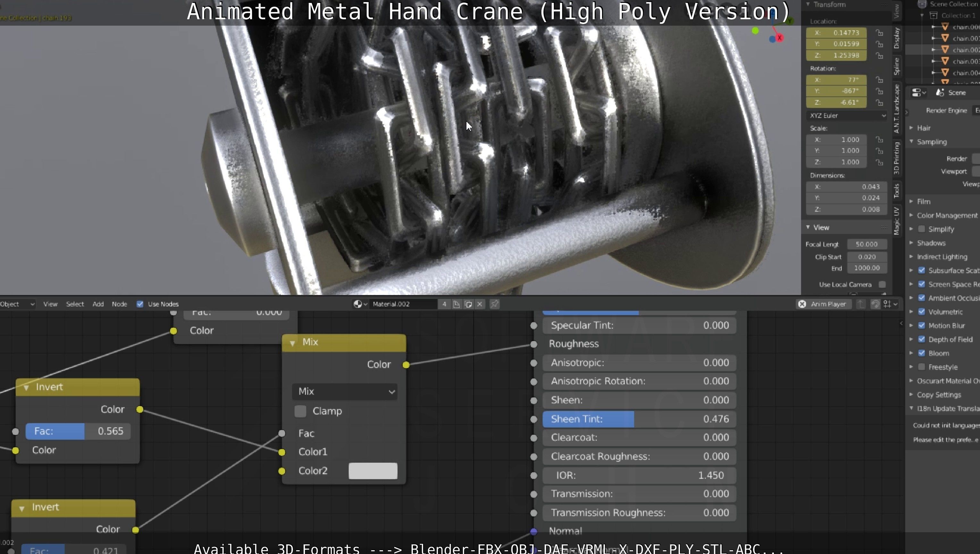The height and width of the screenshot is (554, 980).
Task: Unlink Material.002 with the X icon
Action: [480, 304]
